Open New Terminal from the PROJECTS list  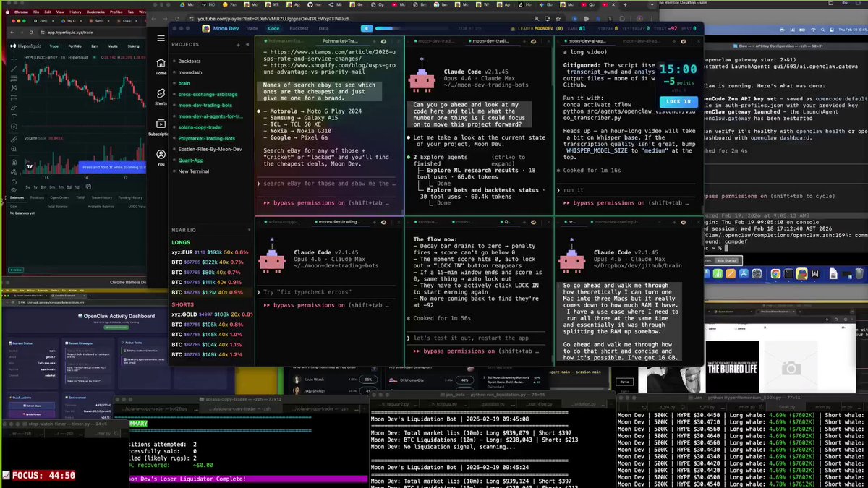click(194, 171)
